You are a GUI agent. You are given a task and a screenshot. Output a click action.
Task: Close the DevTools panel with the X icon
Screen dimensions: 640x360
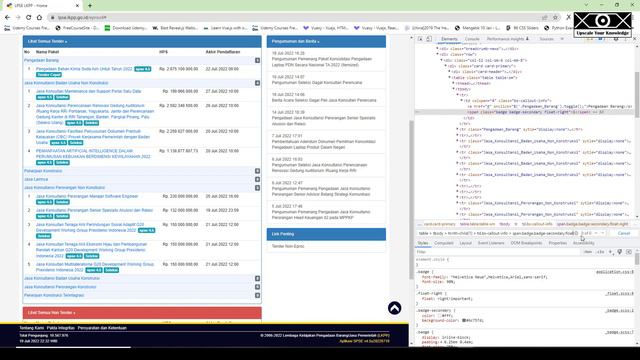[635, 39]
